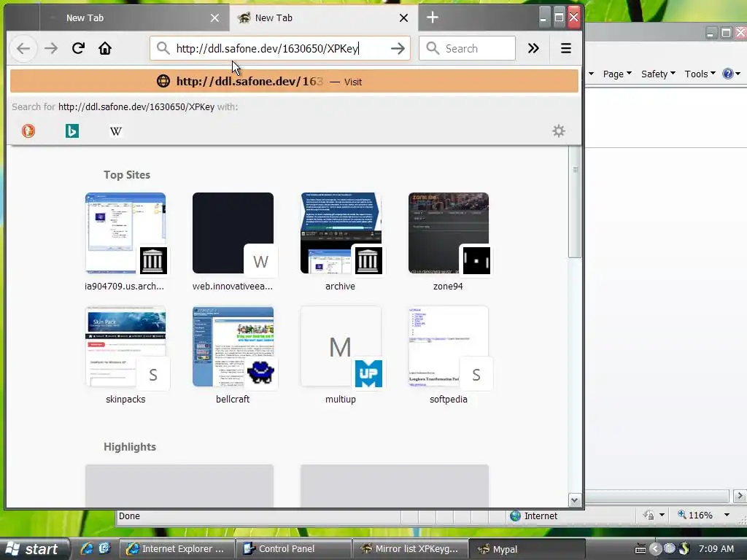This screenshot has height=560, width=747.
Task: Open the archive top site thumbnail
Action: tap(341, 233)
